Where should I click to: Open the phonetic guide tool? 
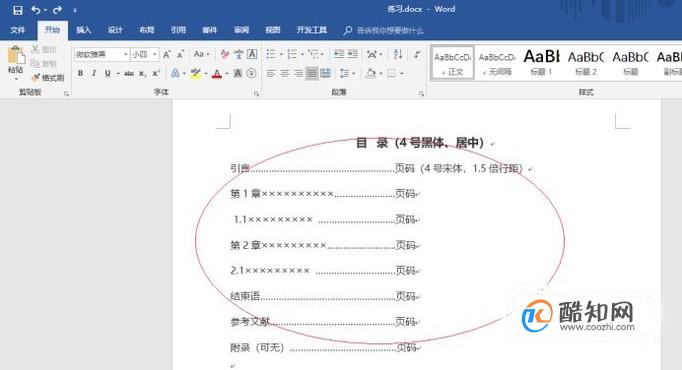click(x=238, y=54)
